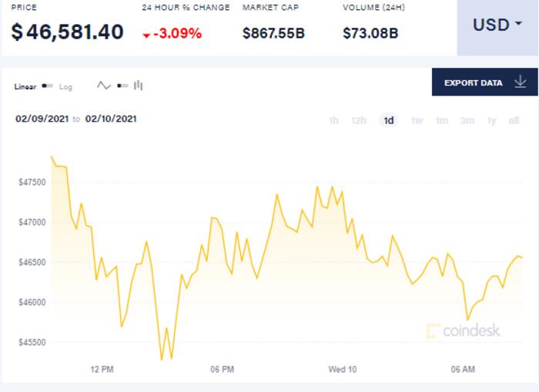Click the line chart type icon
Viewport: 539px width, 392px height.
pos(104,85)
